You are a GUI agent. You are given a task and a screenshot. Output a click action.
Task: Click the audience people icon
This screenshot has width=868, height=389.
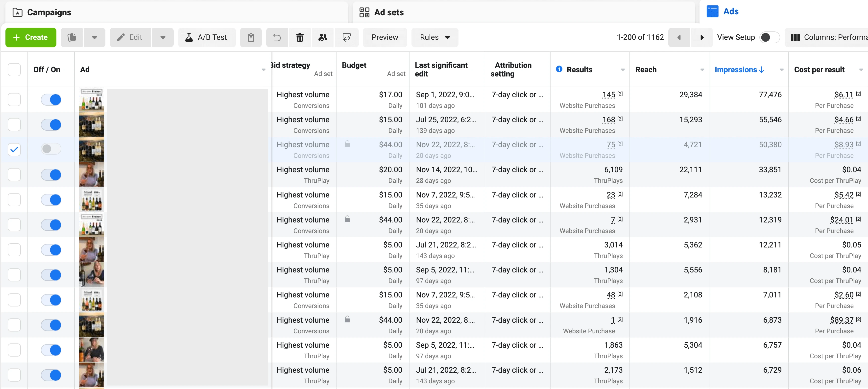pyautogui.click(x=322, y=37)
